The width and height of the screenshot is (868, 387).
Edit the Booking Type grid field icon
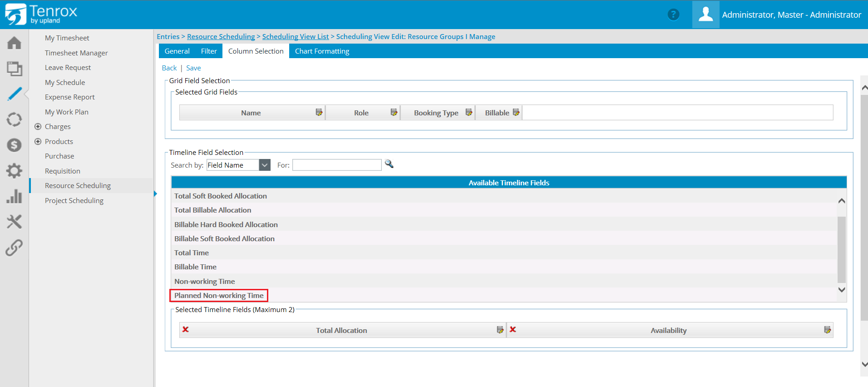[x=469, y=112]
